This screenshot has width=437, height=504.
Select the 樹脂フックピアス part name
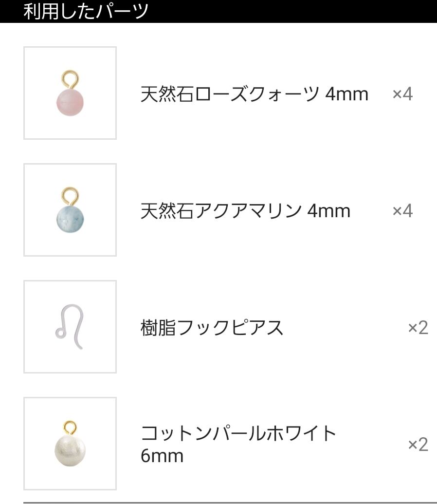[x=212, y=328]
